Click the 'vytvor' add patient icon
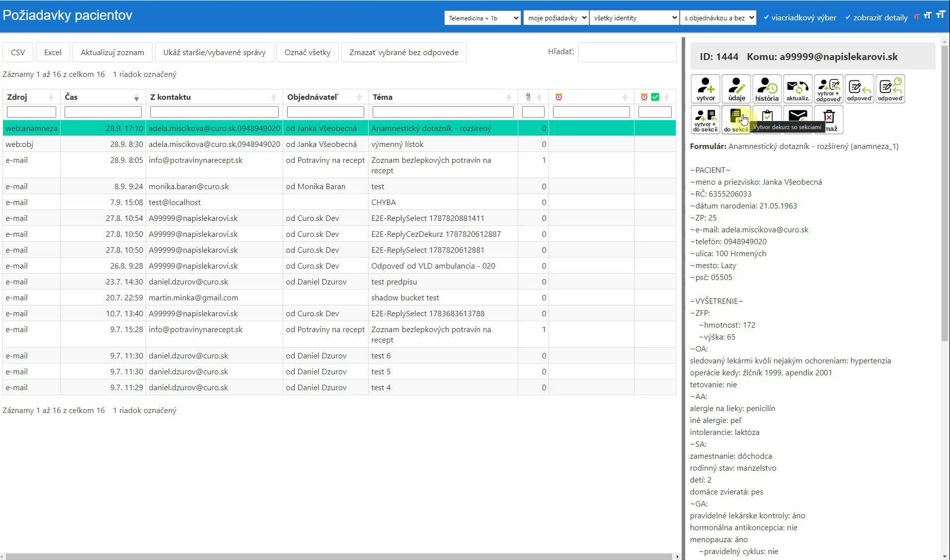Screen dimensions: 950x560 [706, 89]
